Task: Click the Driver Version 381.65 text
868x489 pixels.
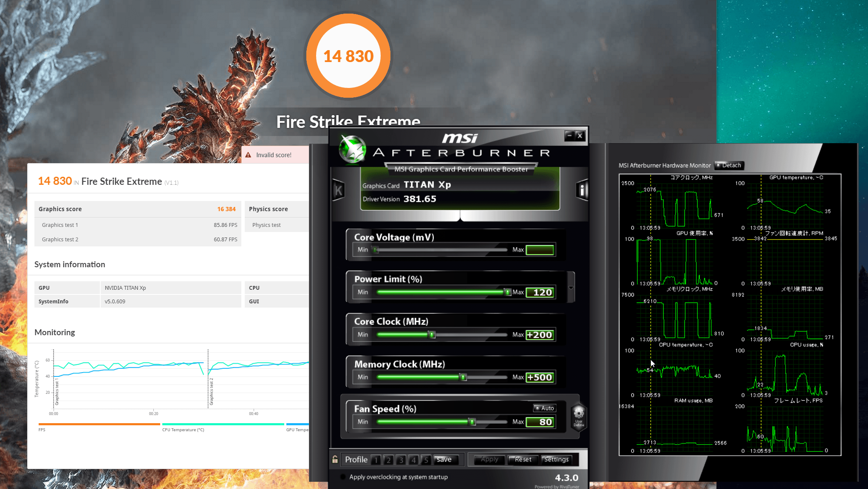Action: (399, 199)
